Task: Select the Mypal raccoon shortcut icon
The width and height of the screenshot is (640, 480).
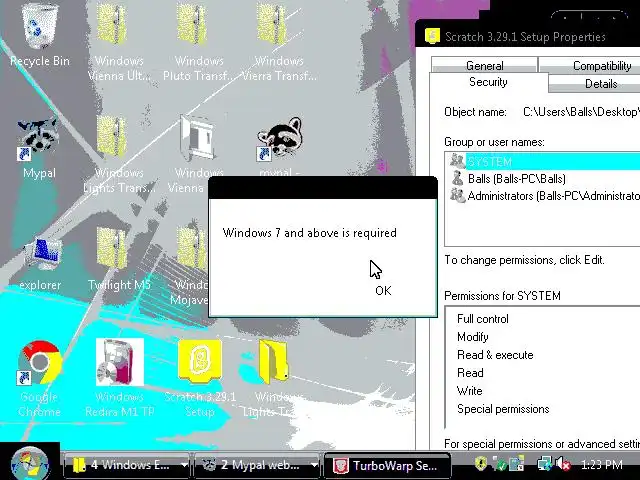Action: click(x=38, y=138)
